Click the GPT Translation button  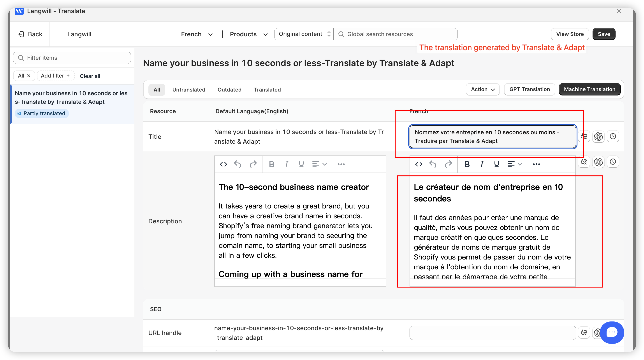pyautogui.click(x=530, y=89)
